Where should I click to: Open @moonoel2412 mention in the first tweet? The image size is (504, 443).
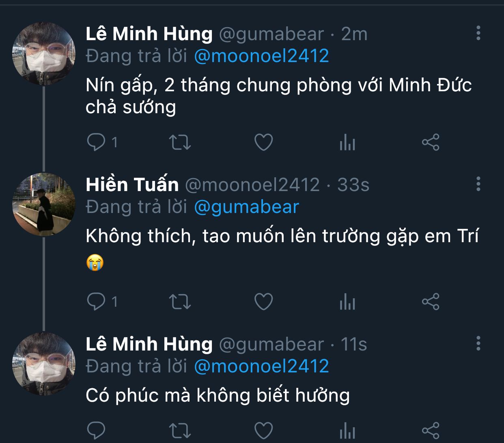[x=261, y=56]
